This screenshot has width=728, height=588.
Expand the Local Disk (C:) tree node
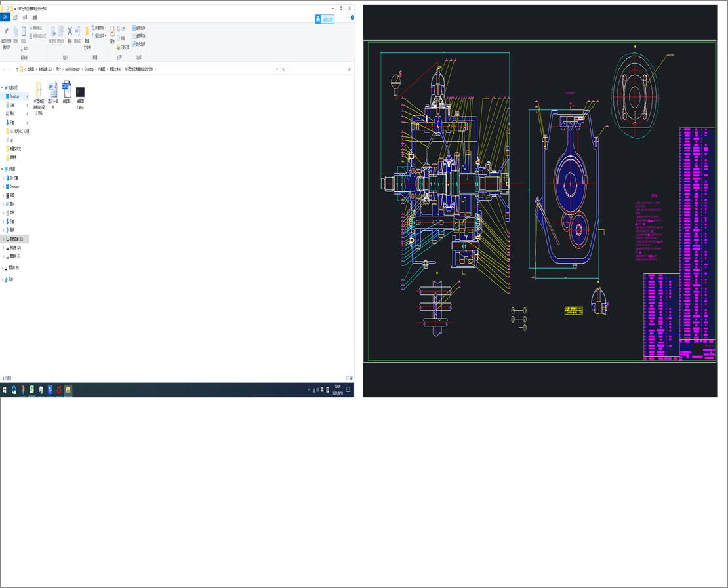[4, 239]
